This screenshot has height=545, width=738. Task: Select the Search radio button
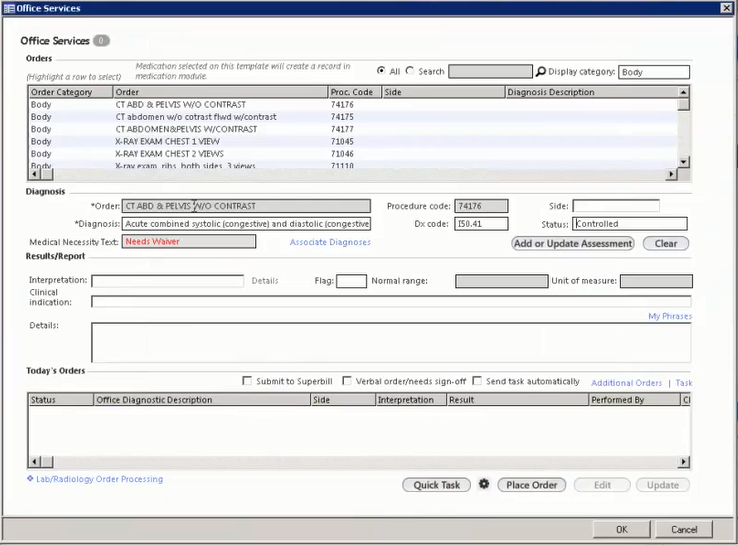(x=410, y=71)
